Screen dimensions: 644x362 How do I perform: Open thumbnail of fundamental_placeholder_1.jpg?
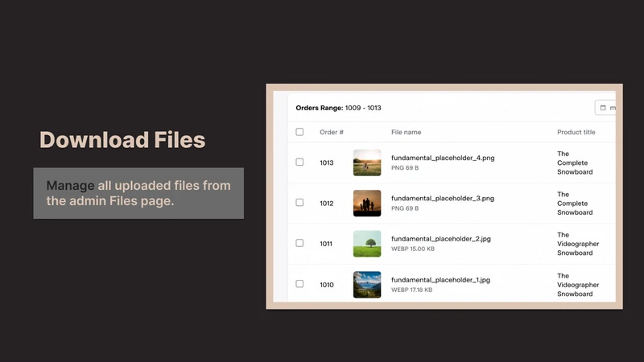(367, 285)
